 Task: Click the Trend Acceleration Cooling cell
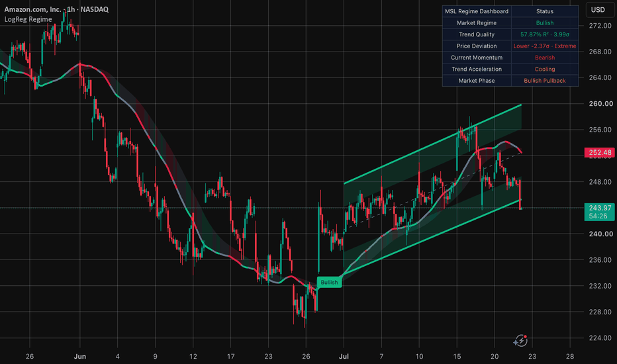(545, 69)
